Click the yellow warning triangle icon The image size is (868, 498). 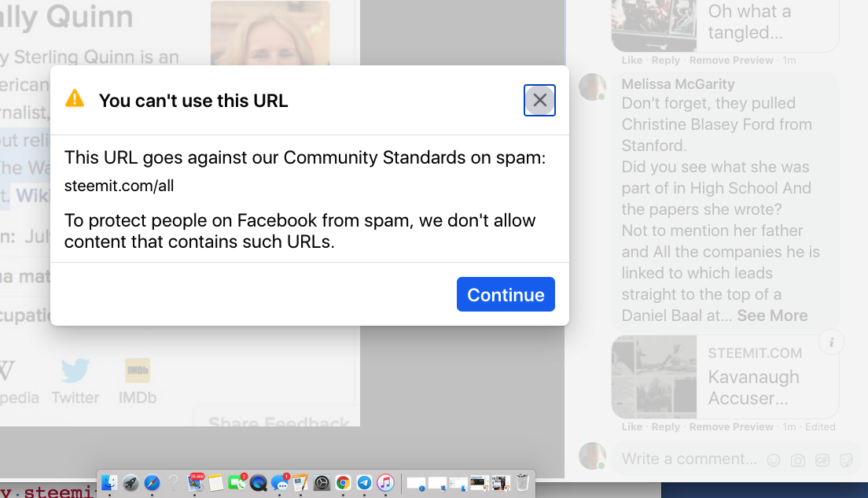75,98
